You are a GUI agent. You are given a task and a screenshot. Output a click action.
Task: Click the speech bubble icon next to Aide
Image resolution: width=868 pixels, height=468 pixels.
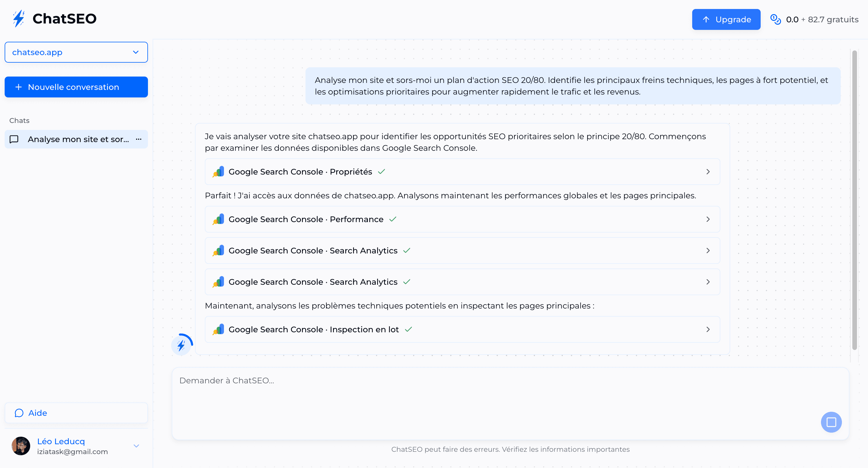[x=19, y=413]
